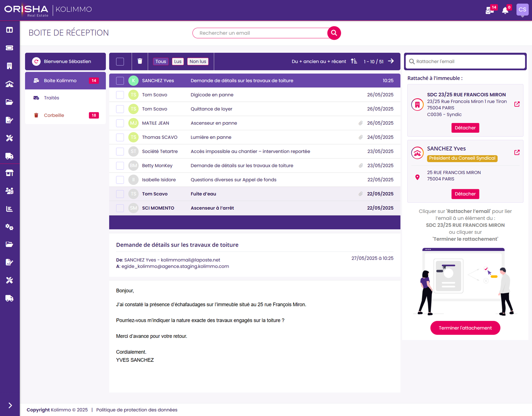Open Politique de protection des données link
The image size is (532, 416).
point(137,410)
